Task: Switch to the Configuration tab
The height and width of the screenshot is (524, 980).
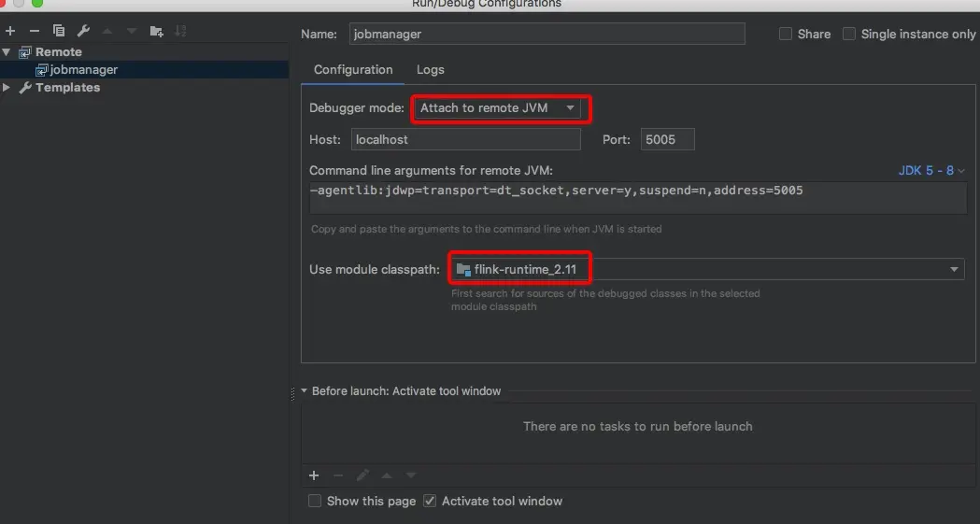Action: [353, 70]
